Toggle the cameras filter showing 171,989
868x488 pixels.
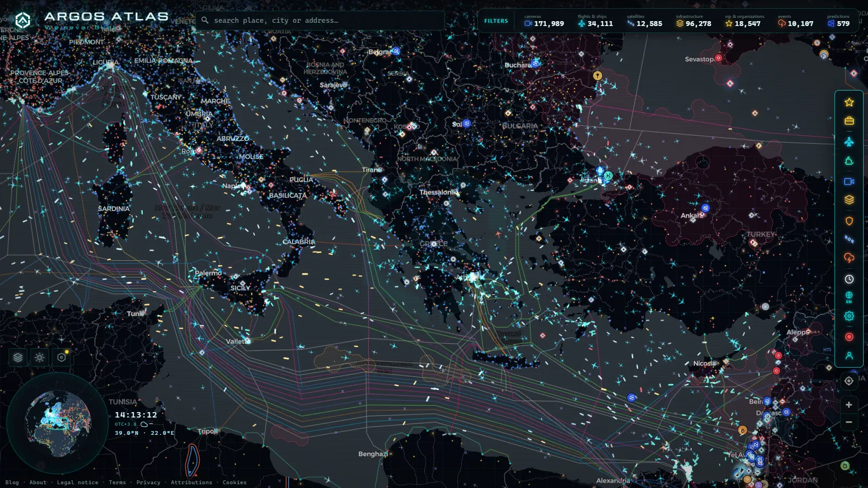pos(544,21)
